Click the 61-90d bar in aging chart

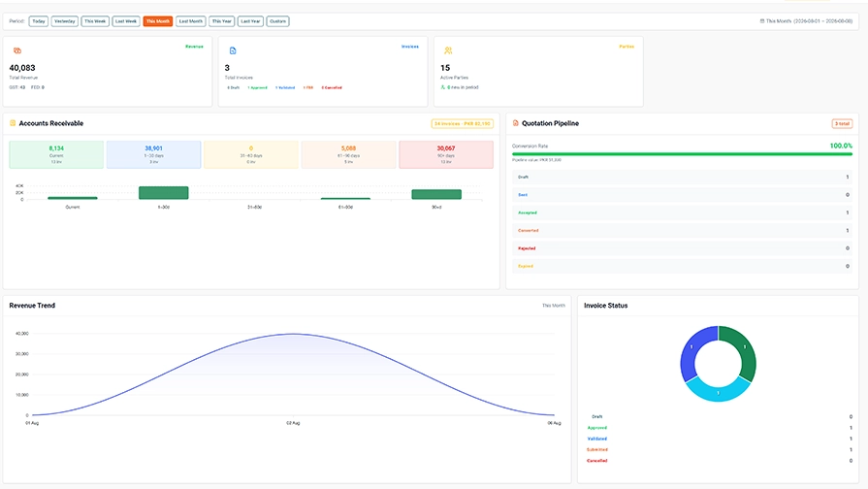point(345,198)
